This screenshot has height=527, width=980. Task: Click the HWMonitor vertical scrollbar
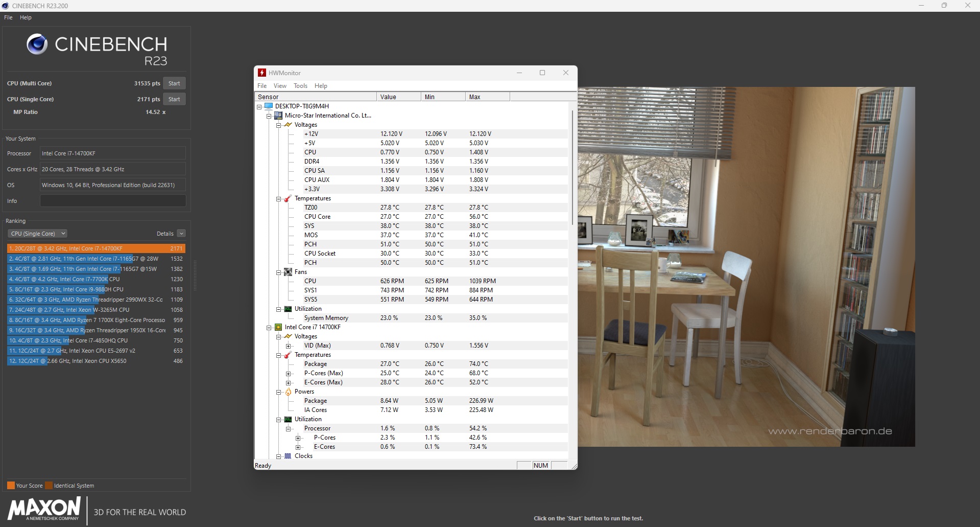572,168
